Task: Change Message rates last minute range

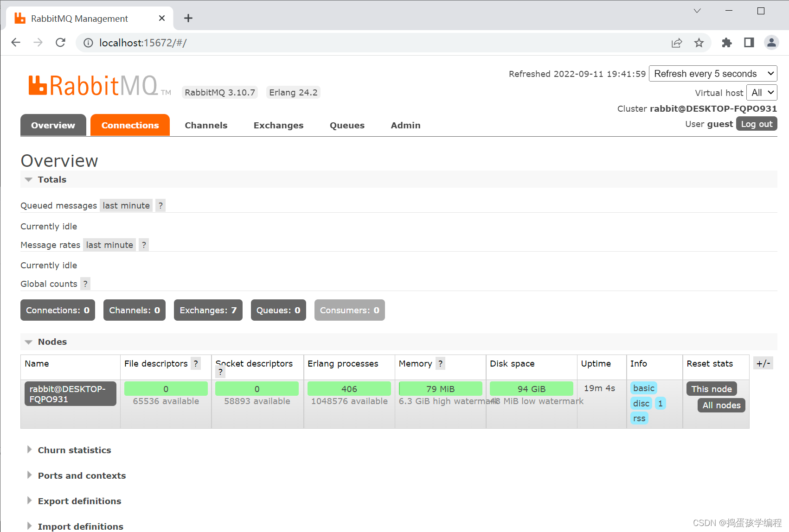Action: 109,245
